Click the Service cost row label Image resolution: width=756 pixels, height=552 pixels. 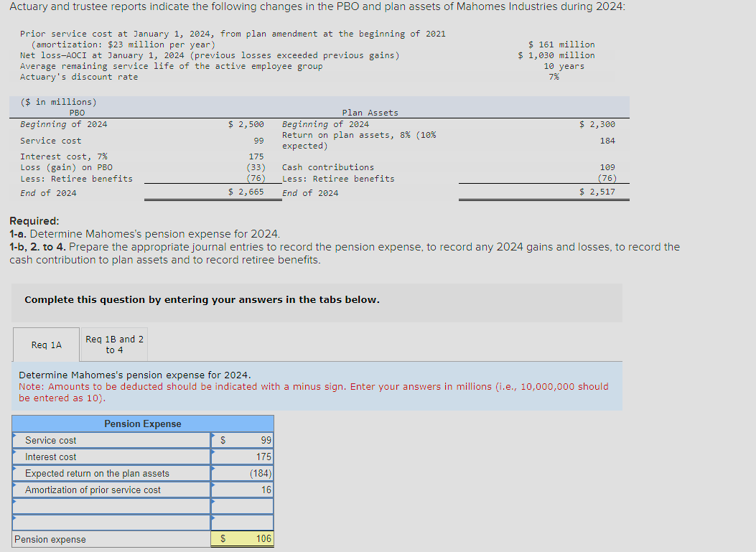click(111, 440)
